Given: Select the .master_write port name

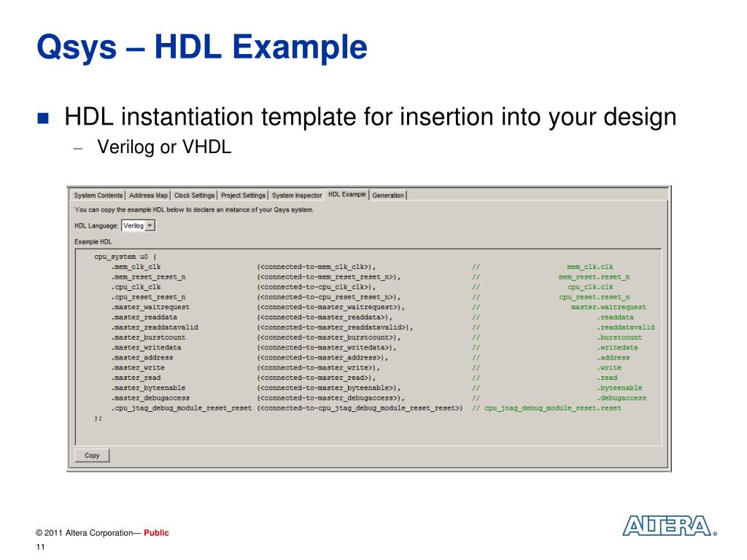Looking at the screenshot, I should (x=138, y=367).
